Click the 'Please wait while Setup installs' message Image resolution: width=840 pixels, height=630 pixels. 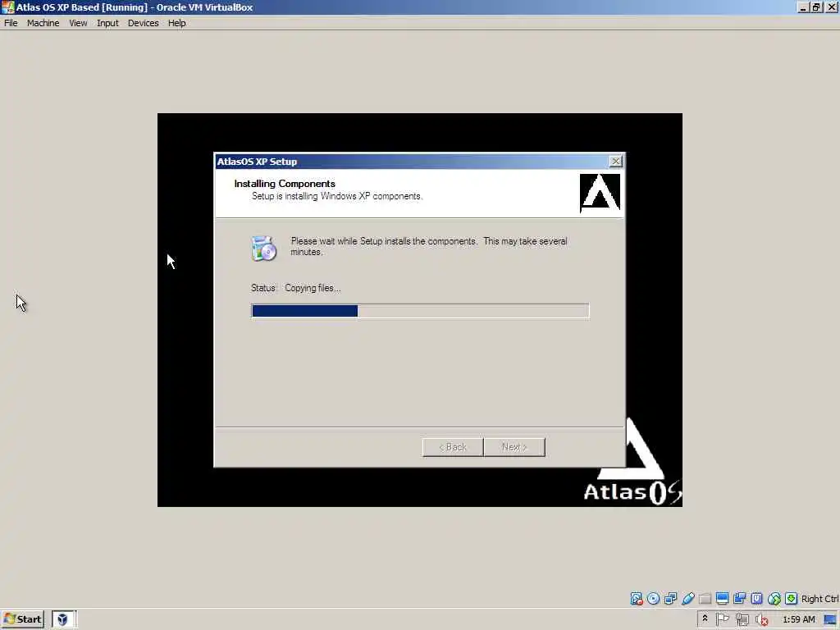[x=428, y=246]
